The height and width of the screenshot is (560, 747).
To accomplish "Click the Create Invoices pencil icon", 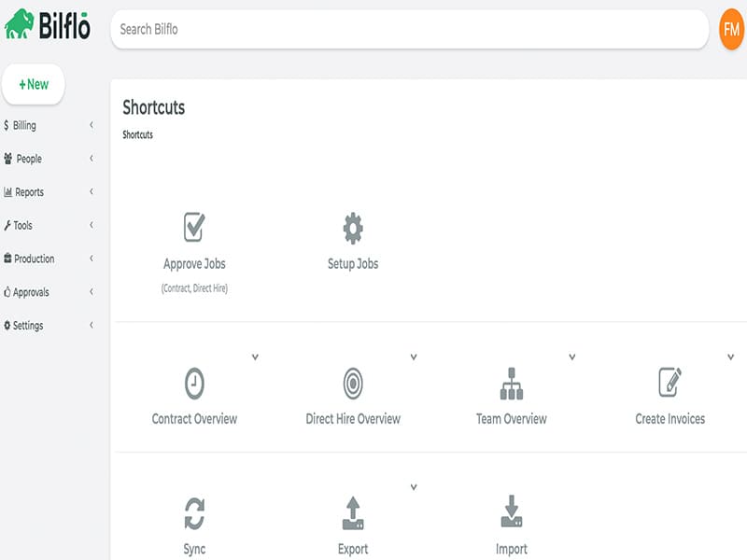I will click(x=670, y=382).
